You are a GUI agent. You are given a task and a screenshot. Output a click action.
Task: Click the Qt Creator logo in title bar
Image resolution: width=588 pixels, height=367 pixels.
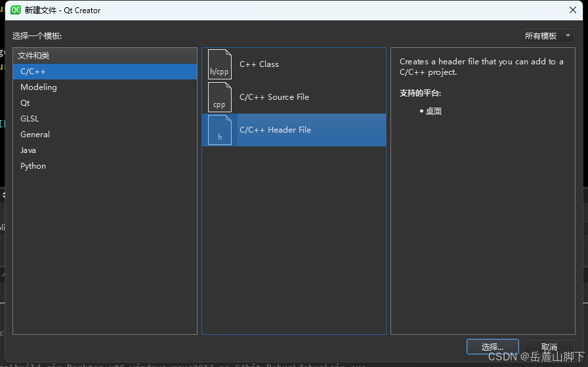click(16, 10)
